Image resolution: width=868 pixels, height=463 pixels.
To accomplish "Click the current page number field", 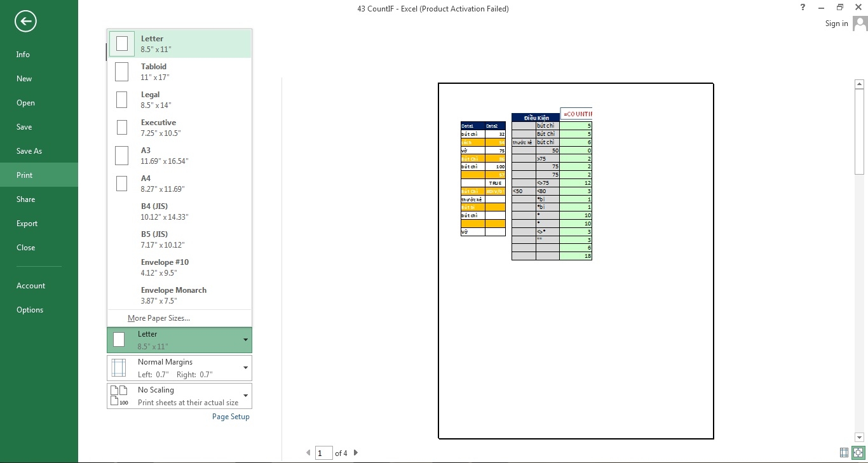I will pyautogui.click(x=324, y=453).
